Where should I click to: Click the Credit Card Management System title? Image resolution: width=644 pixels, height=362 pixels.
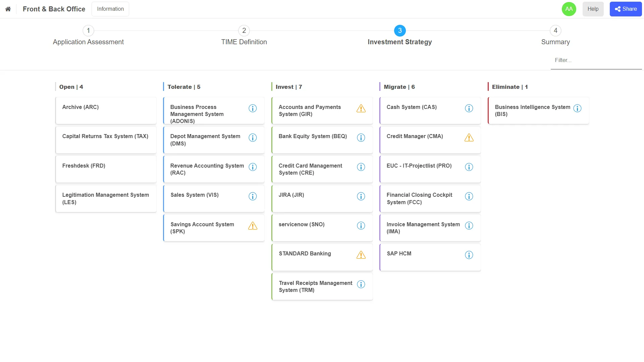tap(310, 169)
